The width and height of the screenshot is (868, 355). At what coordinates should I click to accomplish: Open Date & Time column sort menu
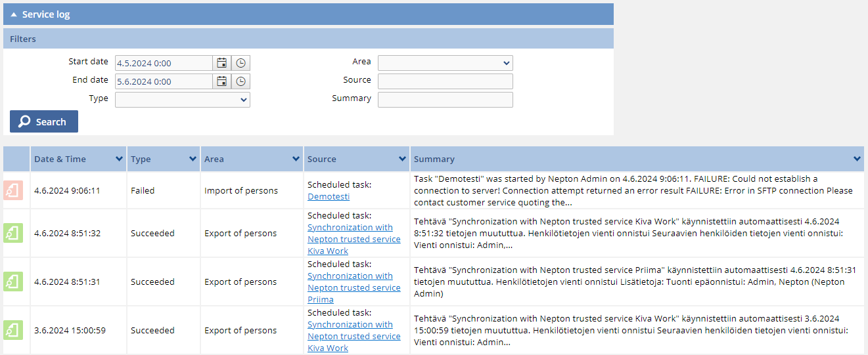119,159
